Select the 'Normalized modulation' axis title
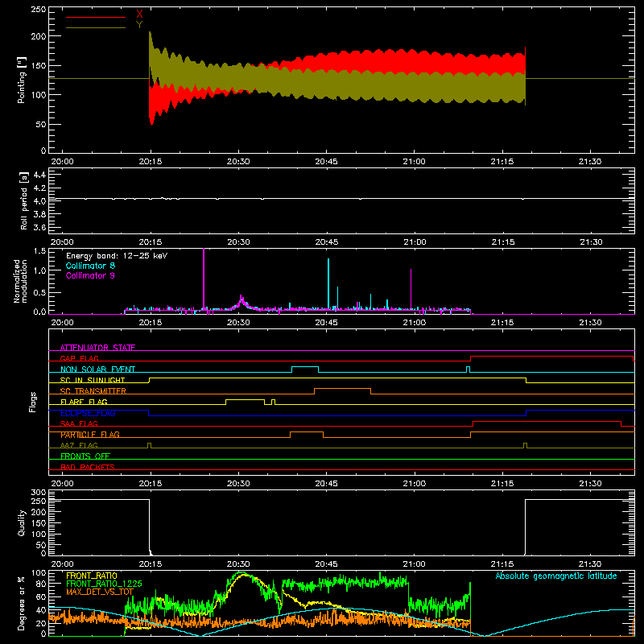This screenshot has width=644, height=644. tap(20, 281)
